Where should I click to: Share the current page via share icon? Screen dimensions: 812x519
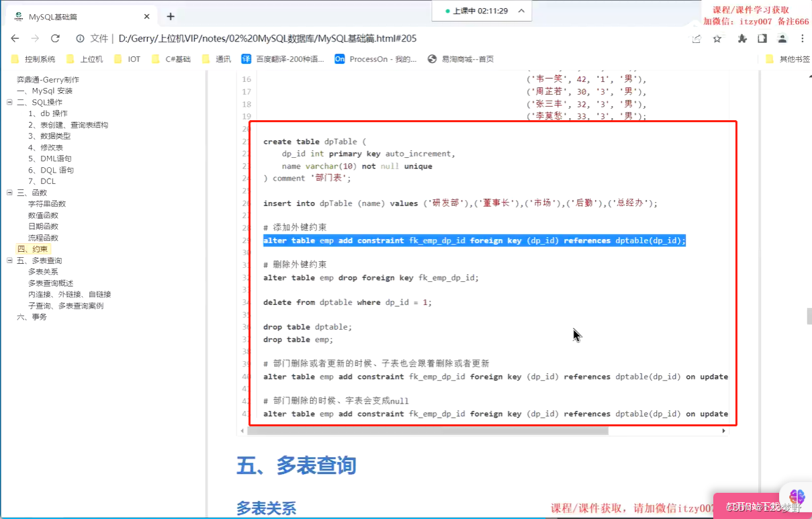pyautogui.click(x=696, y=39)
